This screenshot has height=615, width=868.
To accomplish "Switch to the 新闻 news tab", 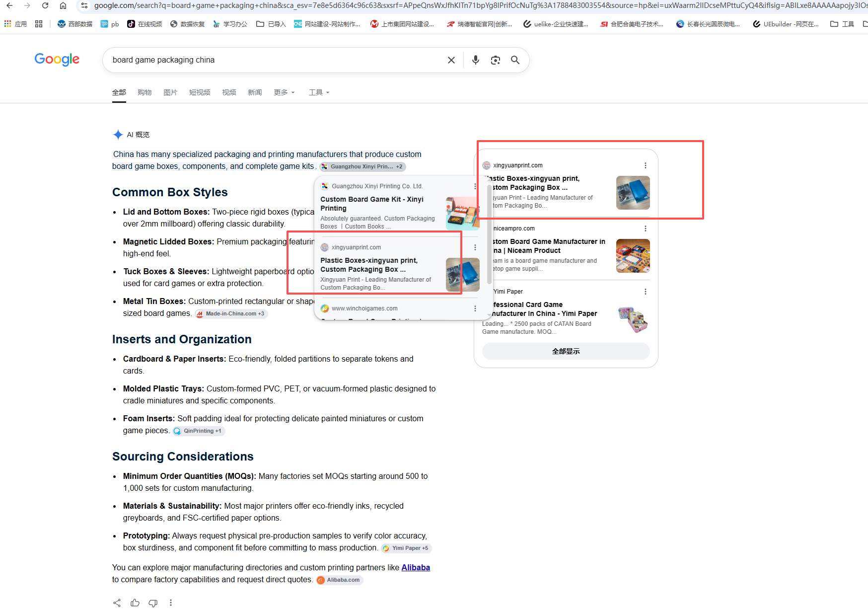I will click(x=255, y=92).
